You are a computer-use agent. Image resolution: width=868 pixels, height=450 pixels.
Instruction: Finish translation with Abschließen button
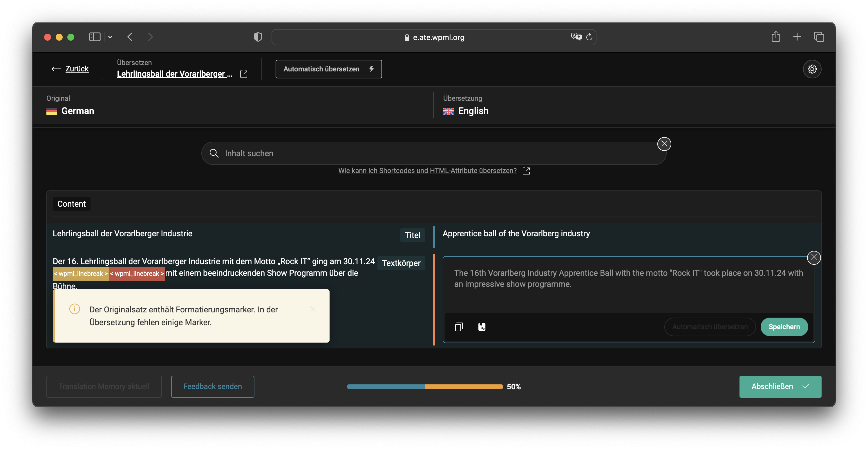(x=780, y=387)
